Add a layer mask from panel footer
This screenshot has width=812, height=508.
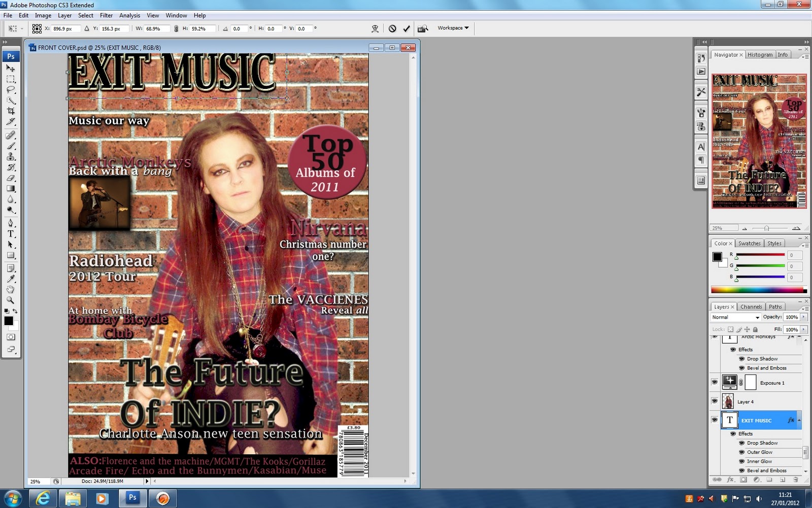click(743, 479)
